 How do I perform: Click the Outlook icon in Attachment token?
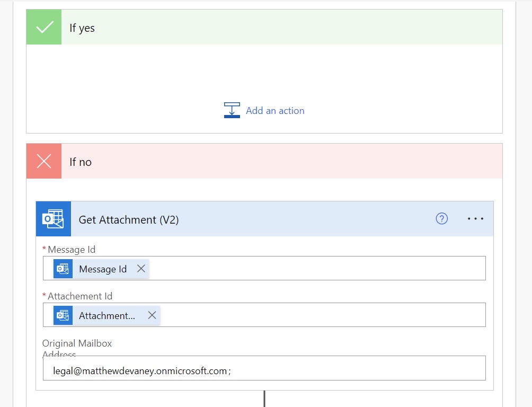pos(63,315)
